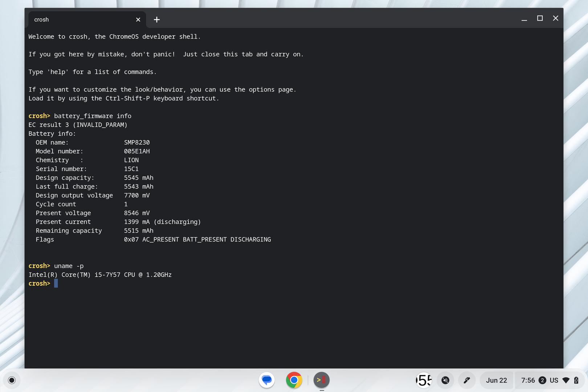
Task: Click the '5543 mAh' last full charge value
Action: [139, 187]
